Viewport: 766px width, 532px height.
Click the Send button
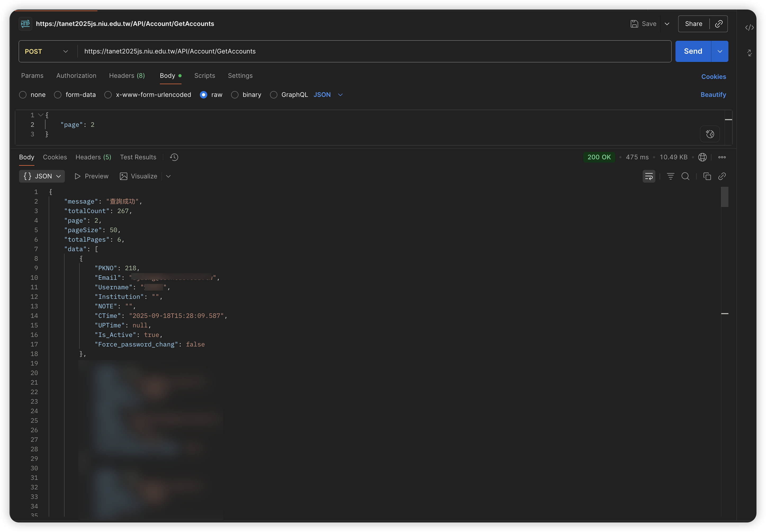(693, 51)
